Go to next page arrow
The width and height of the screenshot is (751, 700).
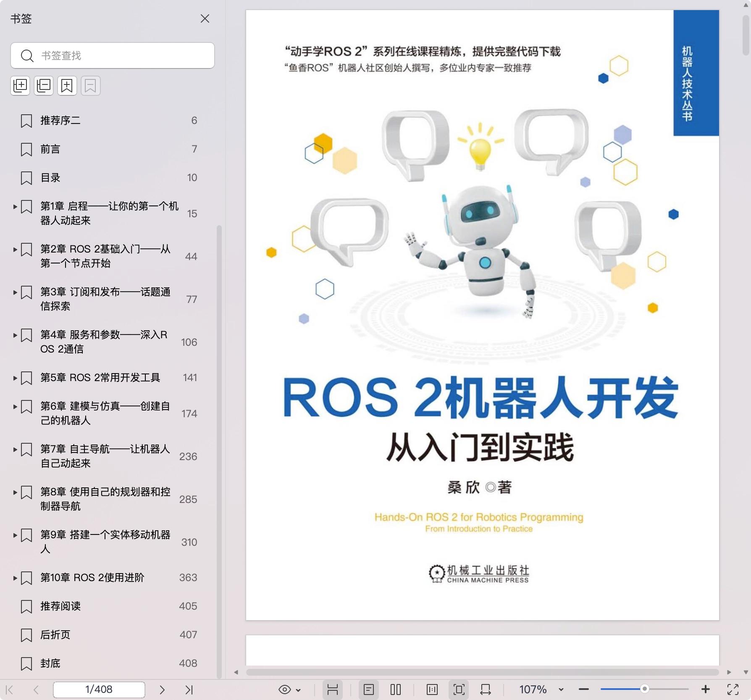point(162,689)
